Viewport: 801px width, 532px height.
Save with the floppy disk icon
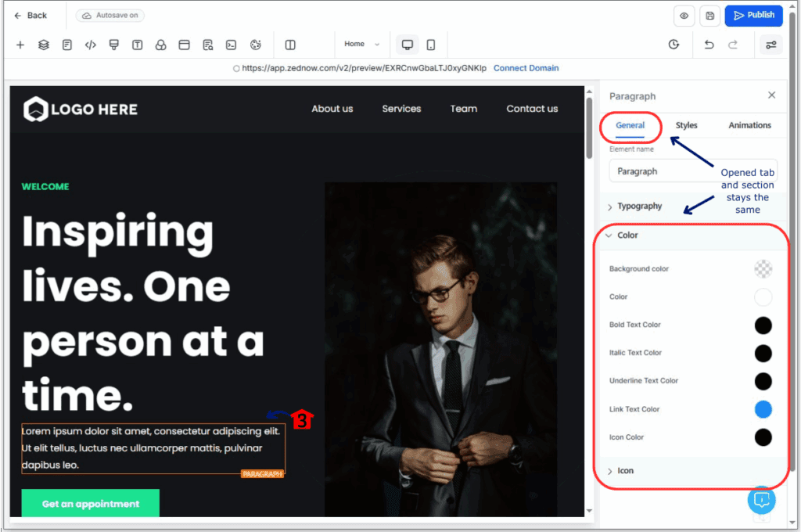coord(710,16)
